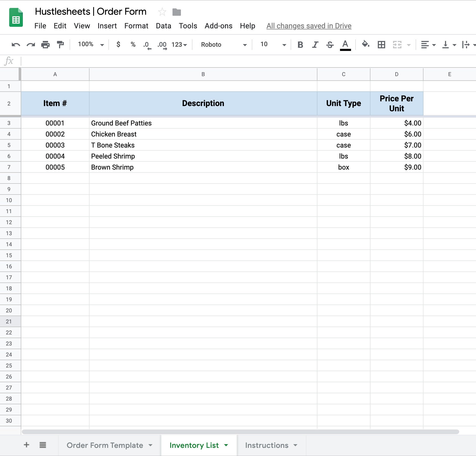Toggle bold formatting
The image size is (476, 456).
[x=300, y=45]
